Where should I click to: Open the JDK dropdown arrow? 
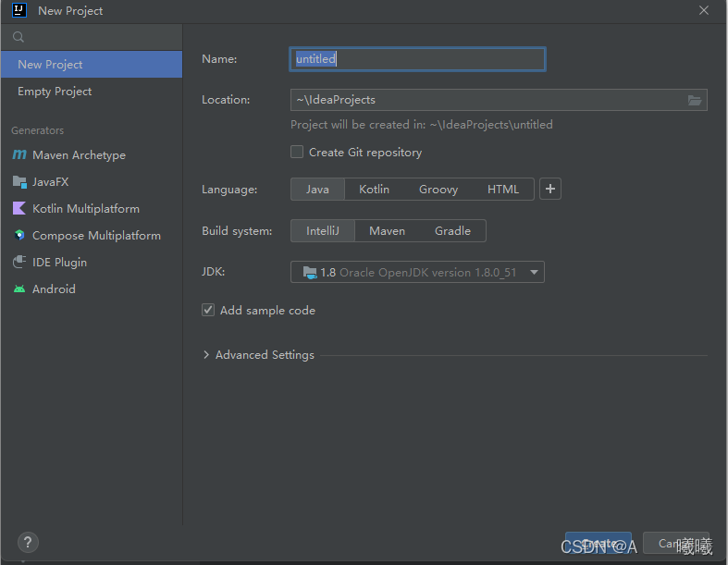(x=534, y=272)
